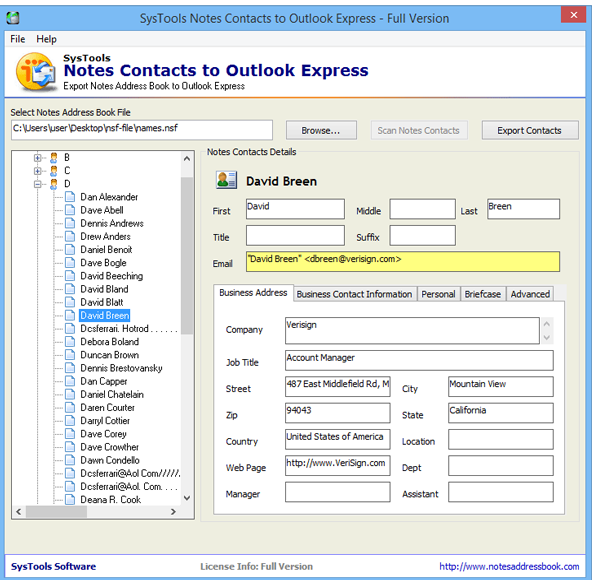This screenshot has width=600, height=580.
Task: Click the document icon beside Drew Anders
Action: tap(70, 236)
